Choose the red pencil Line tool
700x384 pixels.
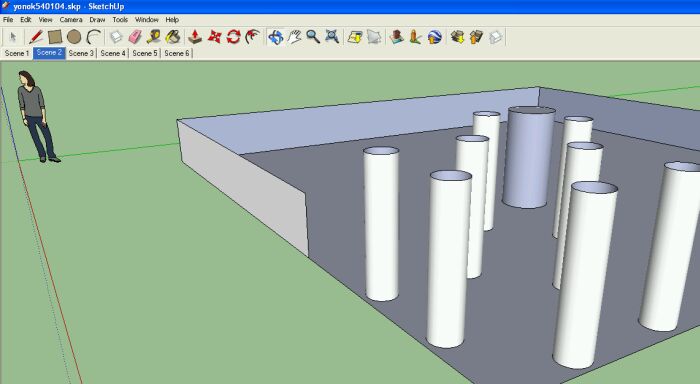[x=36, y=37]
